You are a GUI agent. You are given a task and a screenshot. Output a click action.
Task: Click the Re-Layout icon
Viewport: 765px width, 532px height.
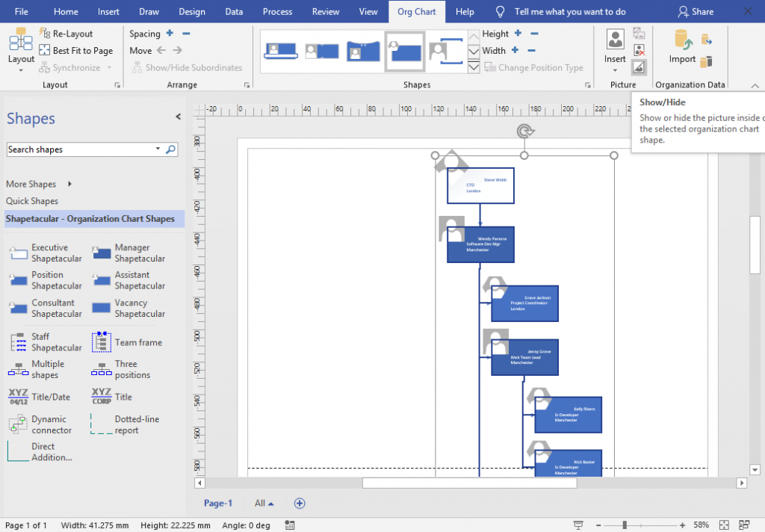44,33
